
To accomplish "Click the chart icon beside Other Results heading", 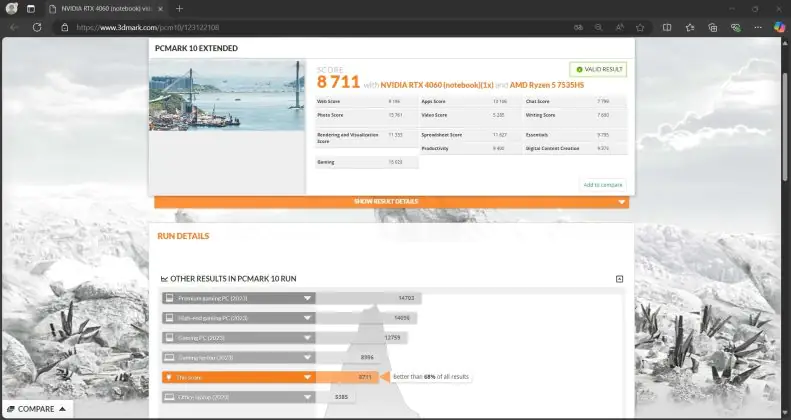I will click(164, 279).
